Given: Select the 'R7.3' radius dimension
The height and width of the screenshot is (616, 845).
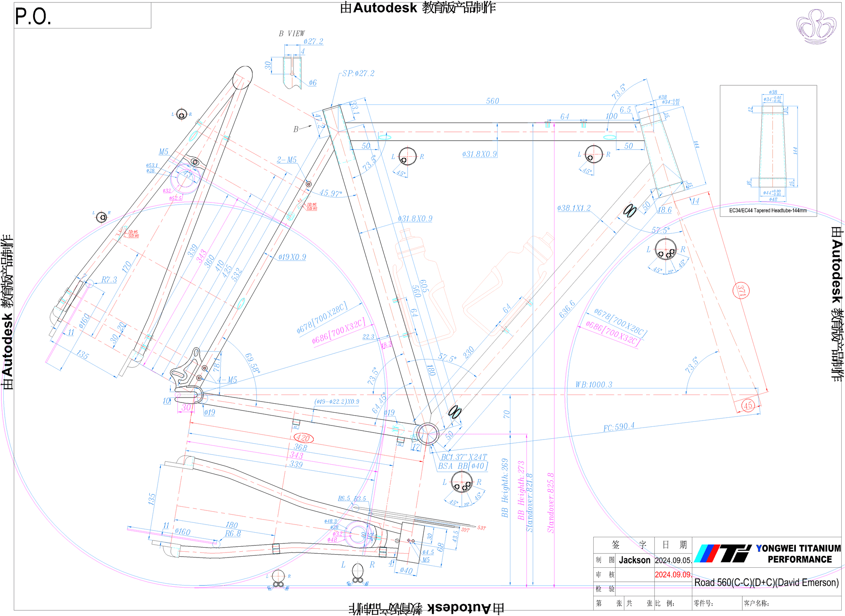Looking at the screenshot, I should [x=109, y=280].
